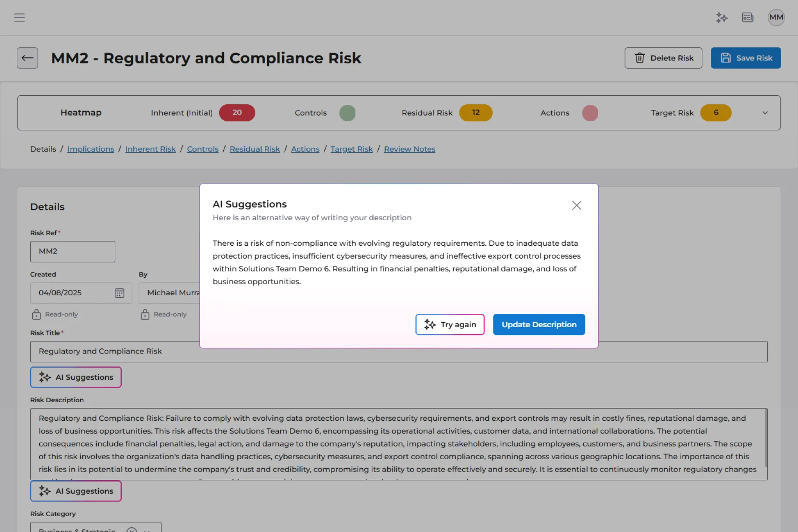Click the AI Suggestions dialog title

click(x=250, y=204)
